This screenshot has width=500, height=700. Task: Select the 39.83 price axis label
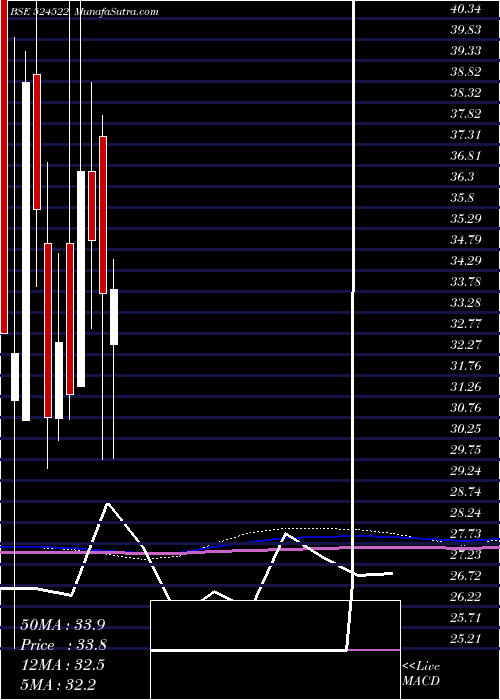(466, 30)
